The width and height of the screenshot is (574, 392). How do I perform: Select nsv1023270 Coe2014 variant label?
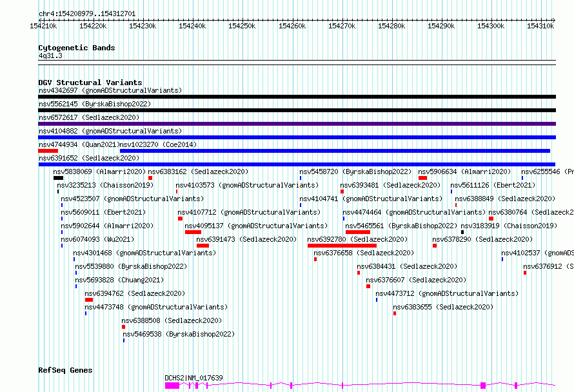158,144
